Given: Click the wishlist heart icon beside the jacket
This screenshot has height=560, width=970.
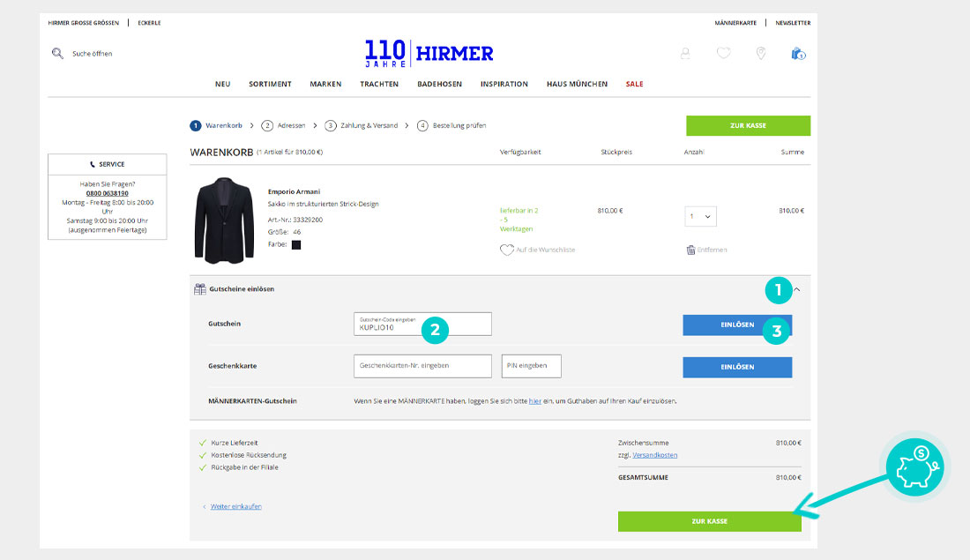Looking at the screenshot, I should pos(507,250).
